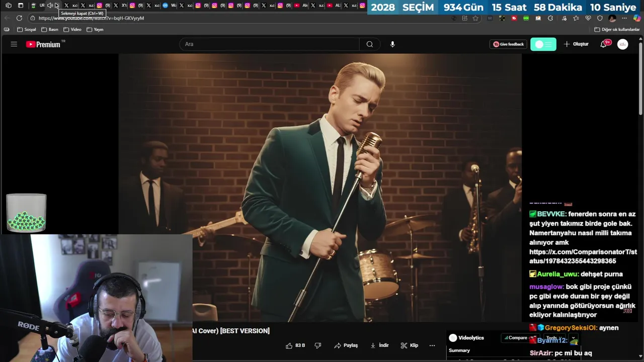The height and width of the screenshot is (362, 644).
Task: Click the Aurelia_uwu username in chat
Action: pos(557,274)
